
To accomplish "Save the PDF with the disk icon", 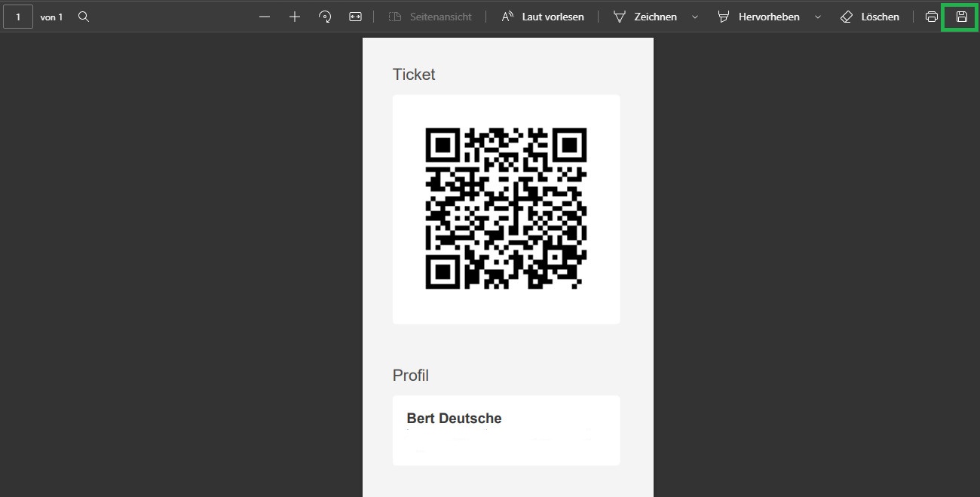I will click(962, 17).
